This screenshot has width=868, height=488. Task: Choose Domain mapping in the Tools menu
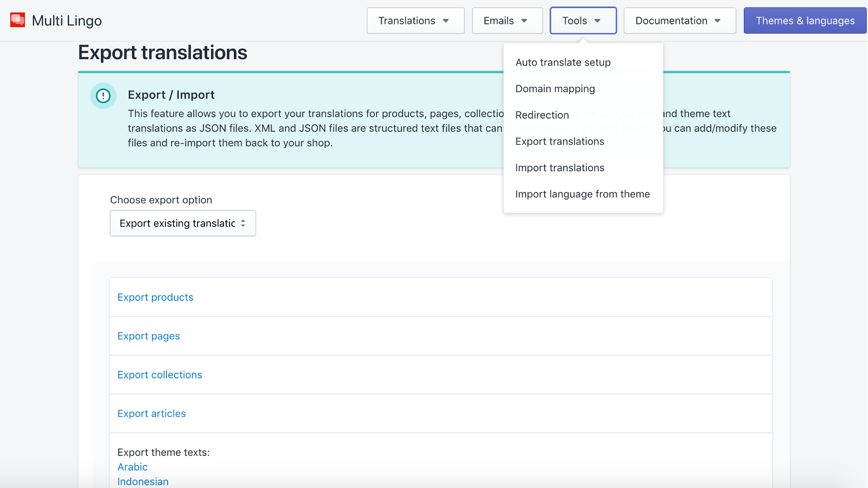tap(555, 88)
